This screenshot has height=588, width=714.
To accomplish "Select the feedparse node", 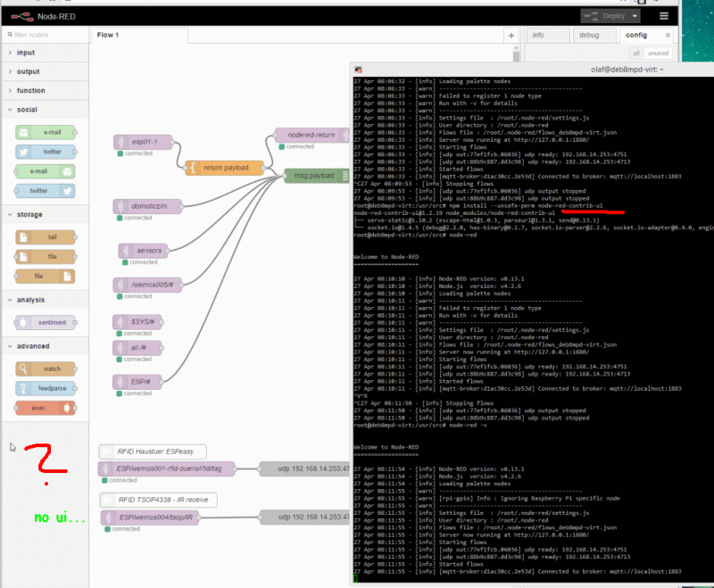I will click(46, 388).
